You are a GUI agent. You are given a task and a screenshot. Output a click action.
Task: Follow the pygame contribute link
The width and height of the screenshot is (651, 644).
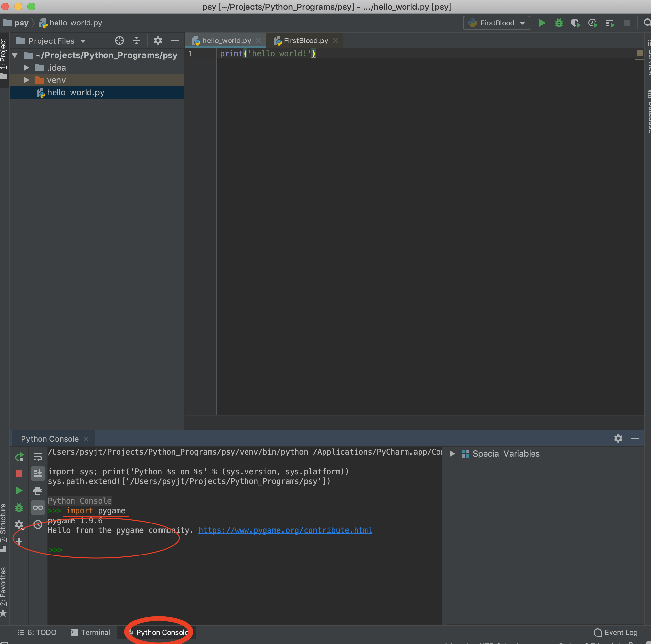click(x=285, y=530)
